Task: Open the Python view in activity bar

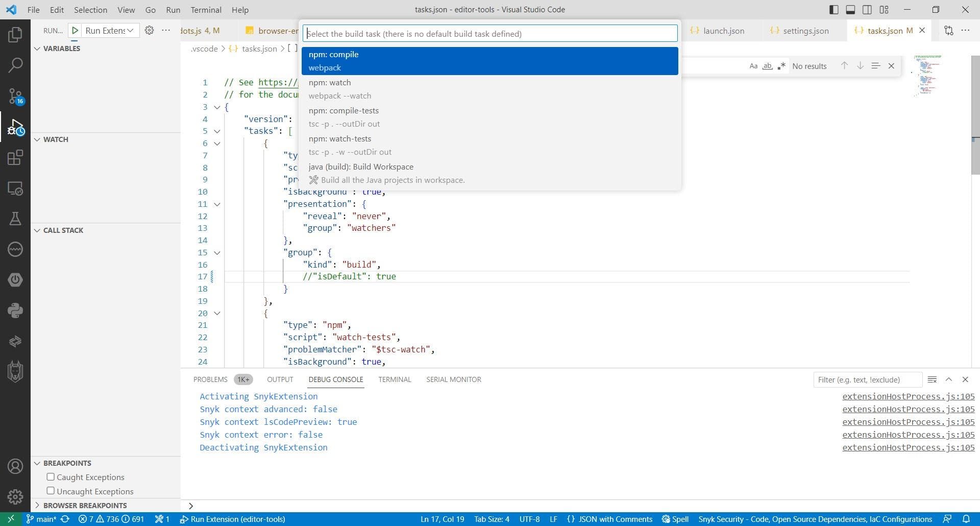Action: pos(15,310)
